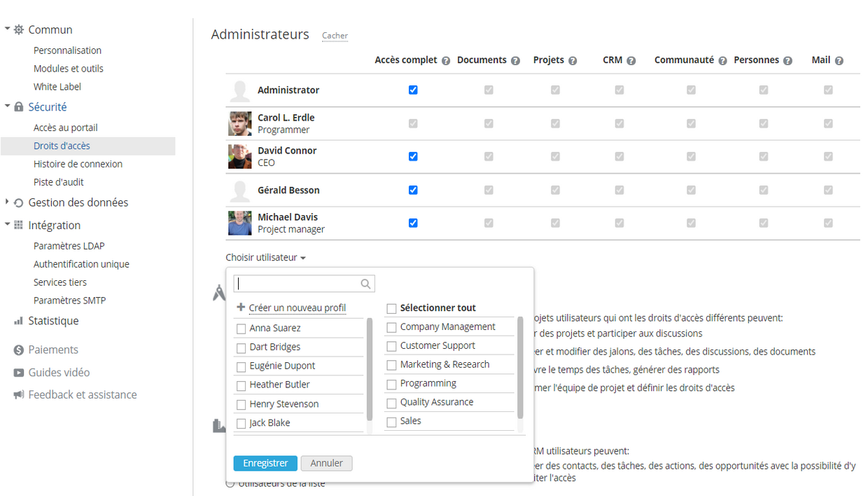868x496 pixels.
Task: Open Modules et outils
Action: pos(69,69)
